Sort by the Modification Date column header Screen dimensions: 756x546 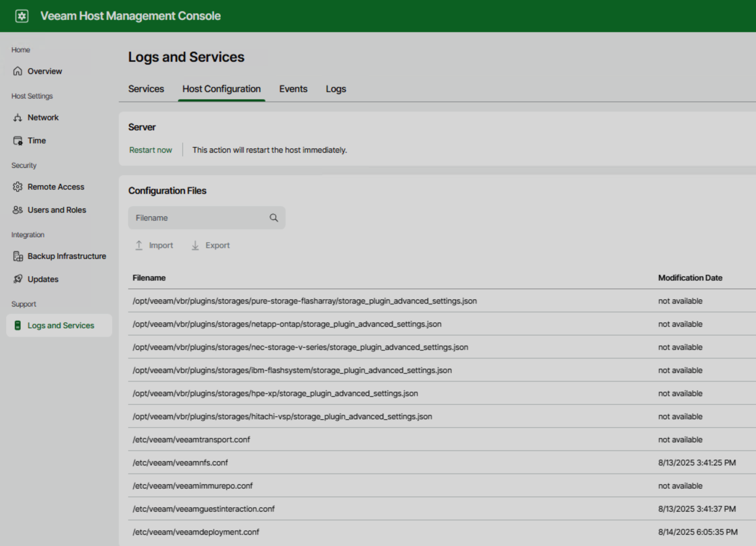(x=690, y=278)
